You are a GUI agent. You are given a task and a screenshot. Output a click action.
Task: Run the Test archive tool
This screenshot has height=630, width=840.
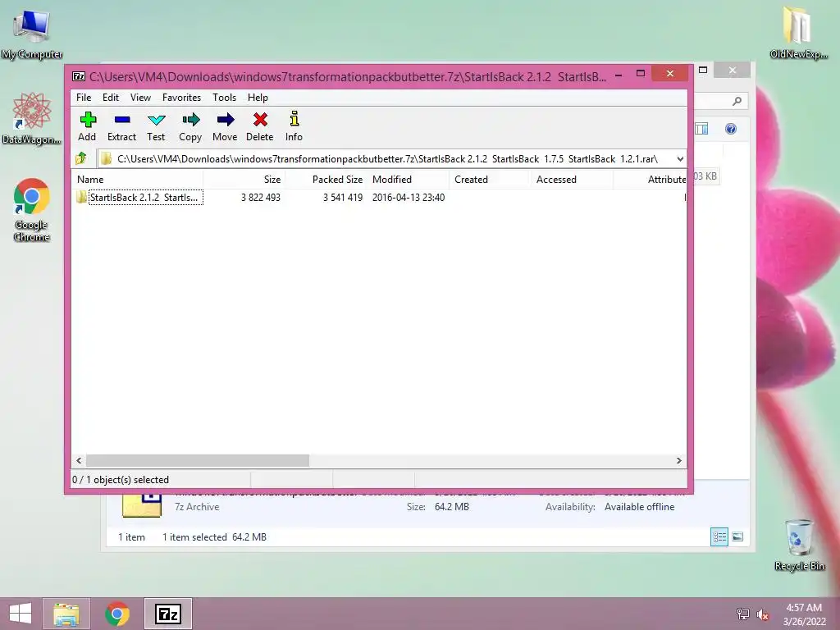[x=156, y=126]
